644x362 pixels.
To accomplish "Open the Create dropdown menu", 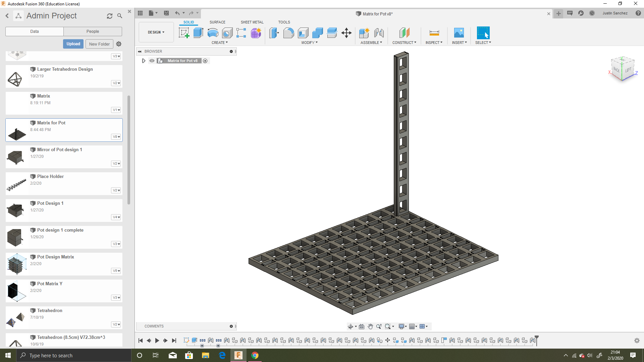I will 220,43.
